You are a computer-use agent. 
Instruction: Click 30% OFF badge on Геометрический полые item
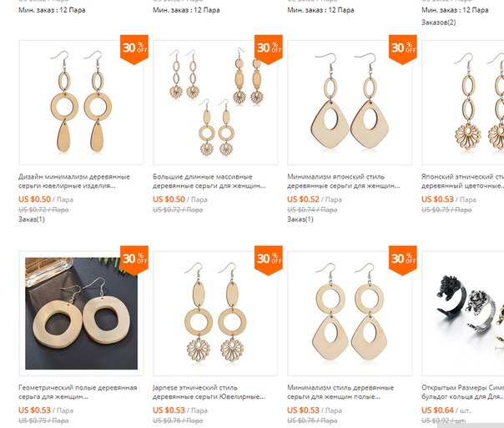pos(134,260)
